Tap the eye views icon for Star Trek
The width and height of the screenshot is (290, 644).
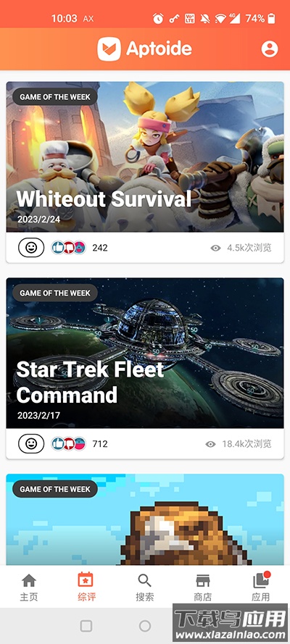point(211,444)
